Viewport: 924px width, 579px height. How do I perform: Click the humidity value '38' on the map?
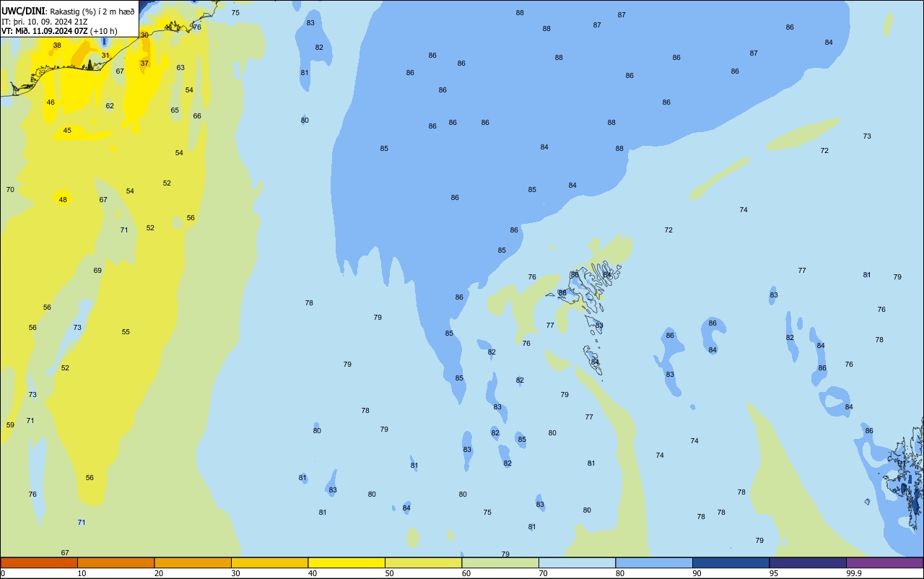click(x=57, y=45)
